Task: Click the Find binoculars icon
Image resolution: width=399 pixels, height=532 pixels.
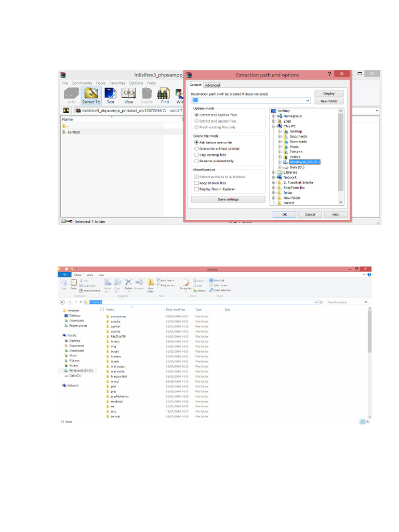Action: [165, 96]
